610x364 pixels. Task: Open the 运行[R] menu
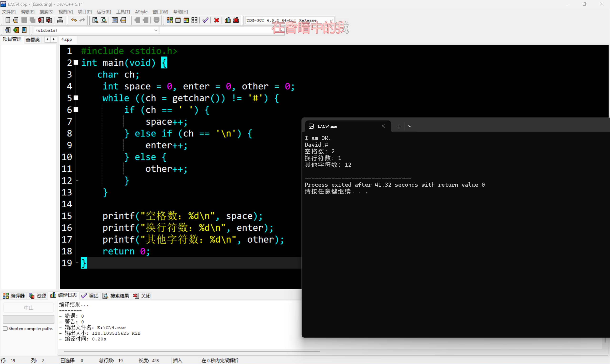click(x=104, y=12)
